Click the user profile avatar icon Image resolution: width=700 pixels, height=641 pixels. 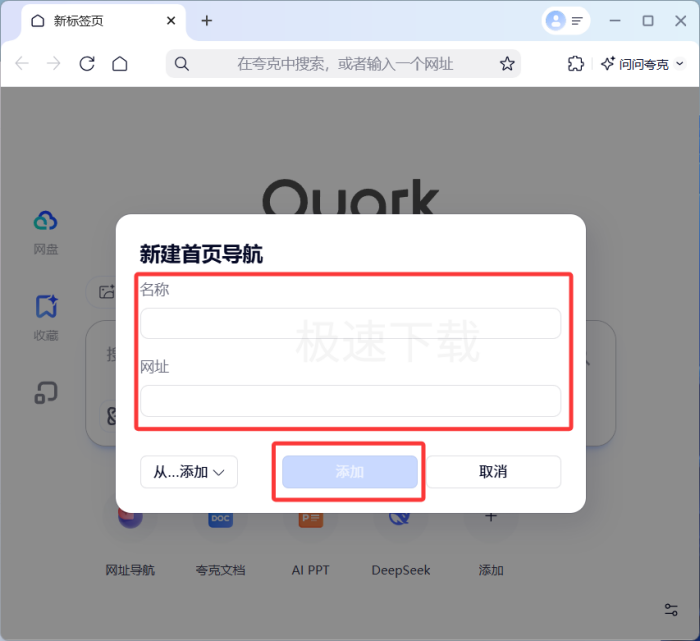click(556, 20)
